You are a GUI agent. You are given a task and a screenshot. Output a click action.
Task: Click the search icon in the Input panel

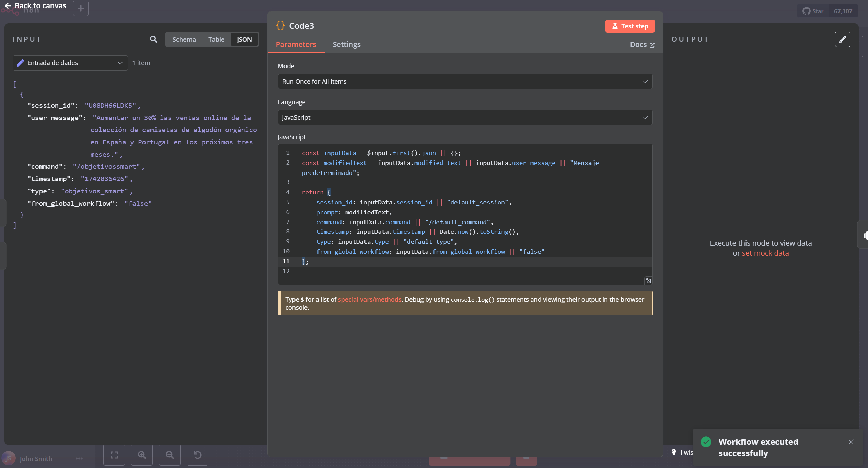(153, 39)
